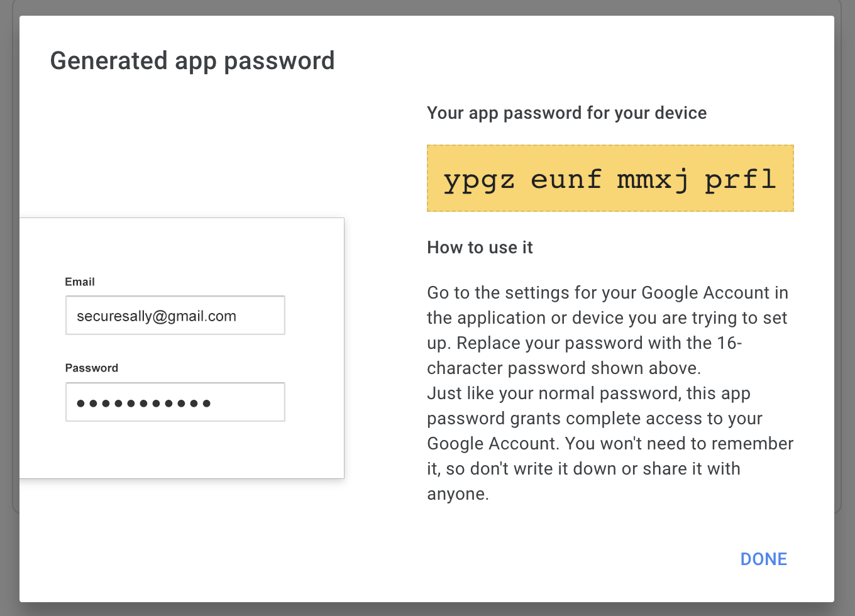Viewport: 855px width, 616px height.
Task: Click the word 'anyone.' ending the instructions
Action: [x=458, y=494]
